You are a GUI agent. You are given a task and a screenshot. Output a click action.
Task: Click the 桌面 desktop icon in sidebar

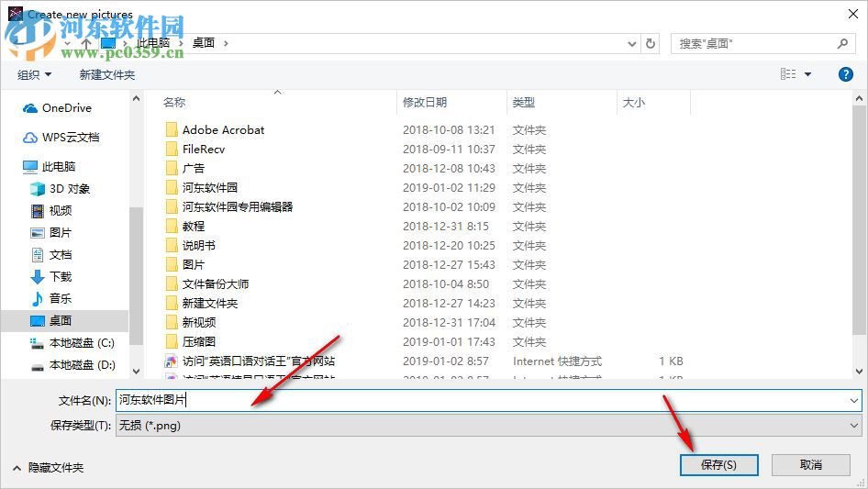pos(37,321)
